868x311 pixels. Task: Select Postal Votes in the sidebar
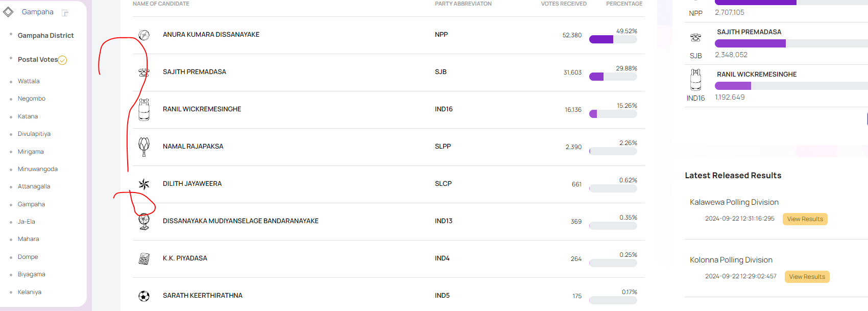[38, 59]
